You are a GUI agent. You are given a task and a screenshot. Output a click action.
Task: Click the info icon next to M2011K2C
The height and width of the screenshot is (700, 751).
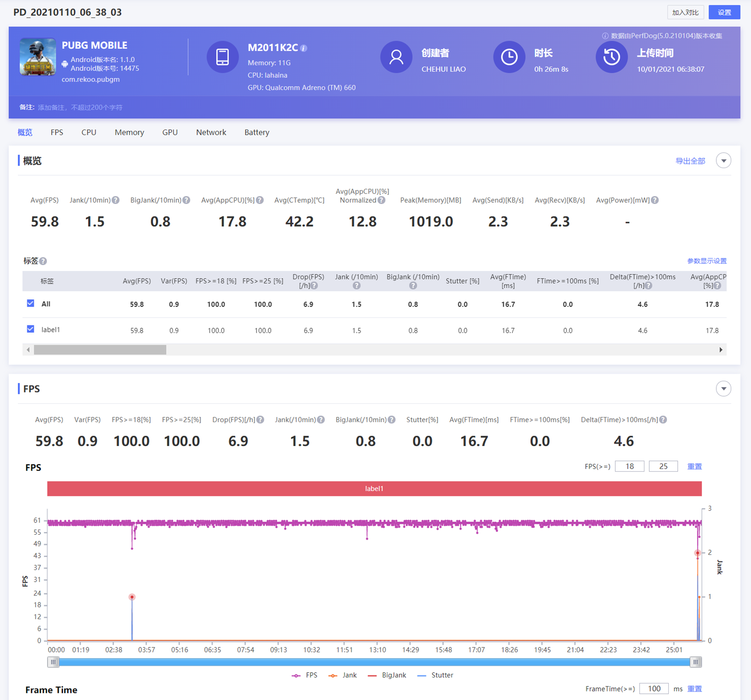304,48
